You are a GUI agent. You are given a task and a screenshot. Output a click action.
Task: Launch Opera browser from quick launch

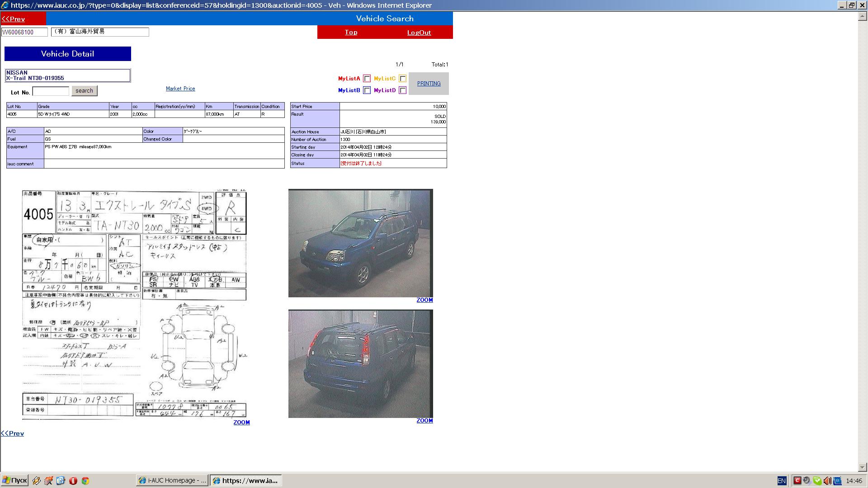(73, 481)
